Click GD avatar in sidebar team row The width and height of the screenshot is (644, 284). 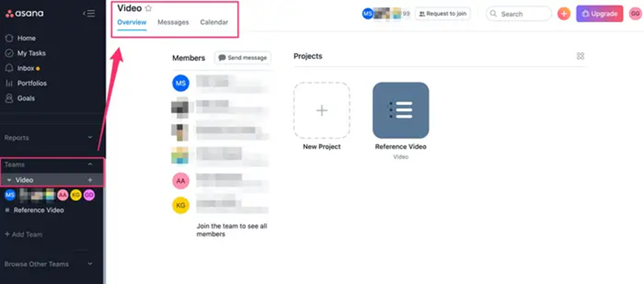coord(89,195)
